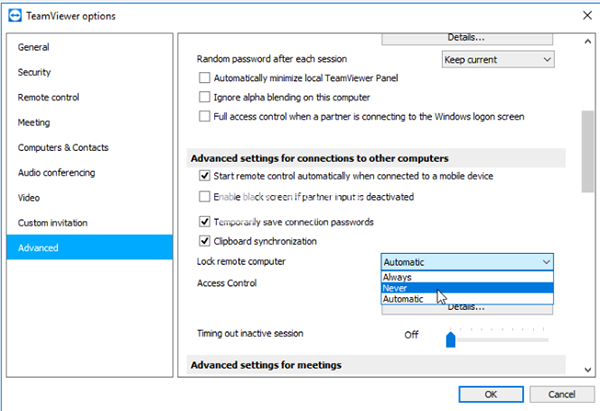
Task: Uncheck Temporarily save connection passwords
Action: pos(204,222)
